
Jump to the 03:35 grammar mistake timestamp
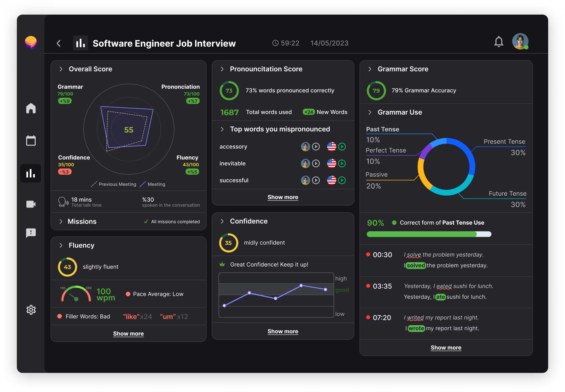(x=382, y=286)
